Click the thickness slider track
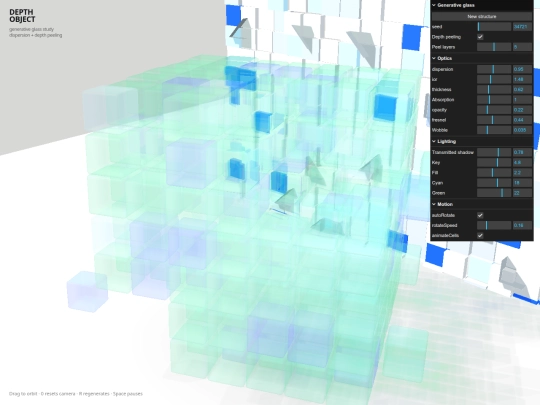This screenshot has width=540, height=405. pos(494,90)
